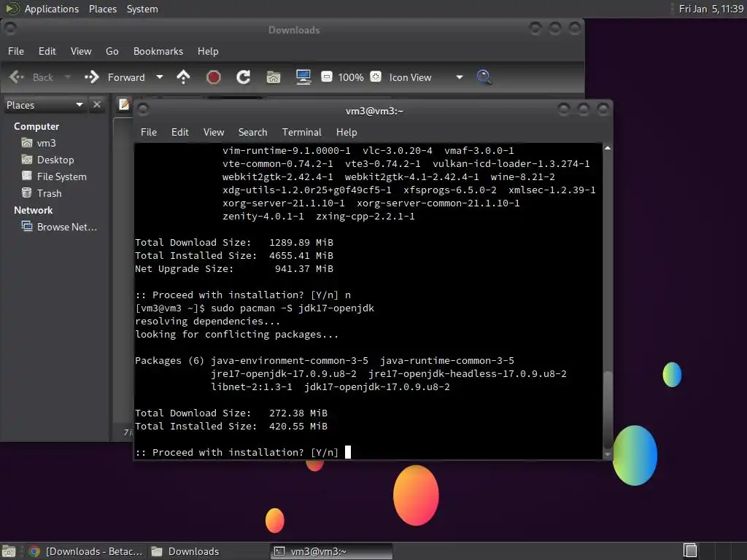
Task: Click the terminal scrollbar thumb
Action: tap(608, 410)
